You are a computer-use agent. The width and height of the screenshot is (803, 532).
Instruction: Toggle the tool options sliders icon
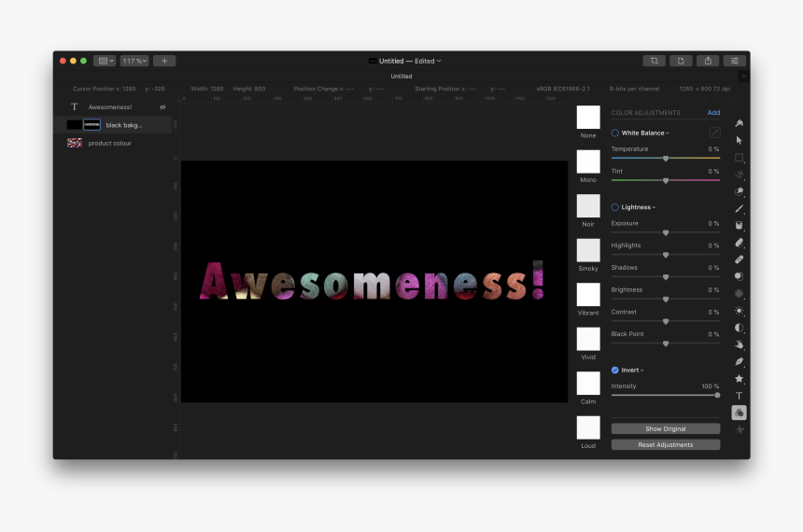point(735,61)
